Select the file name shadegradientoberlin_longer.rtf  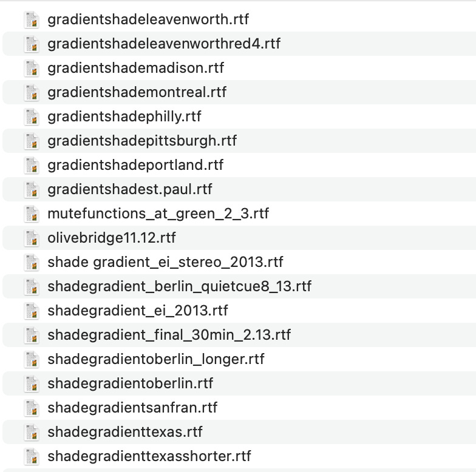pyautogui.click(x=156, y=359)
